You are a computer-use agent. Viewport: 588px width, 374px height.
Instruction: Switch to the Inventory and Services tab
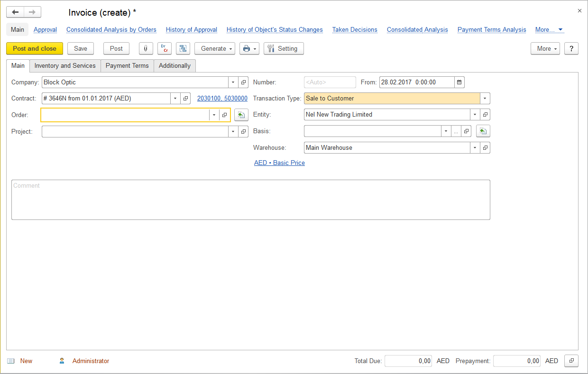click(x=65, y=66)
